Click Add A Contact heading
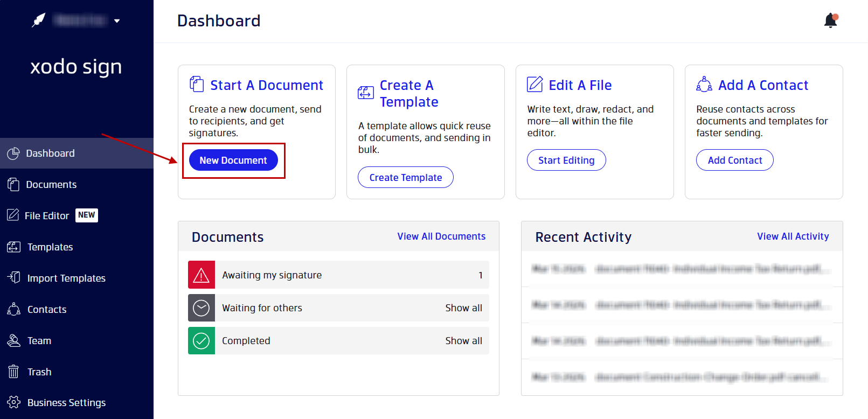The height and width of the screenshot is (419, 868). click(763, 85)
